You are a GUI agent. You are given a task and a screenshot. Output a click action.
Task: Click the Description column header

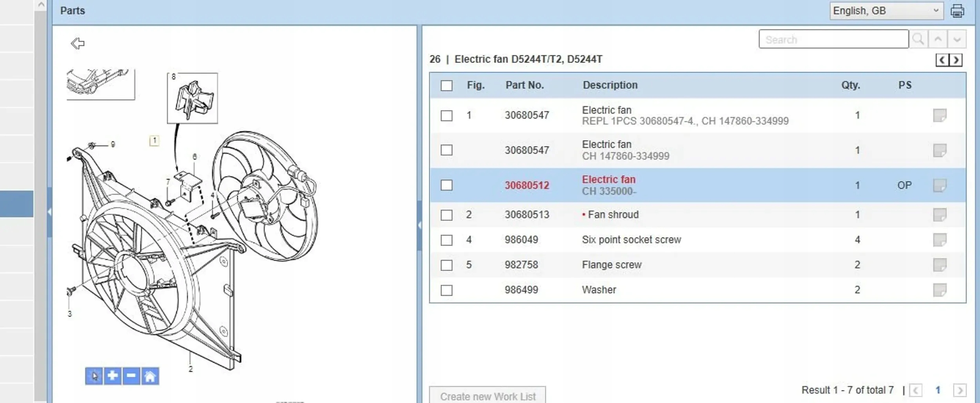[610, 85]
